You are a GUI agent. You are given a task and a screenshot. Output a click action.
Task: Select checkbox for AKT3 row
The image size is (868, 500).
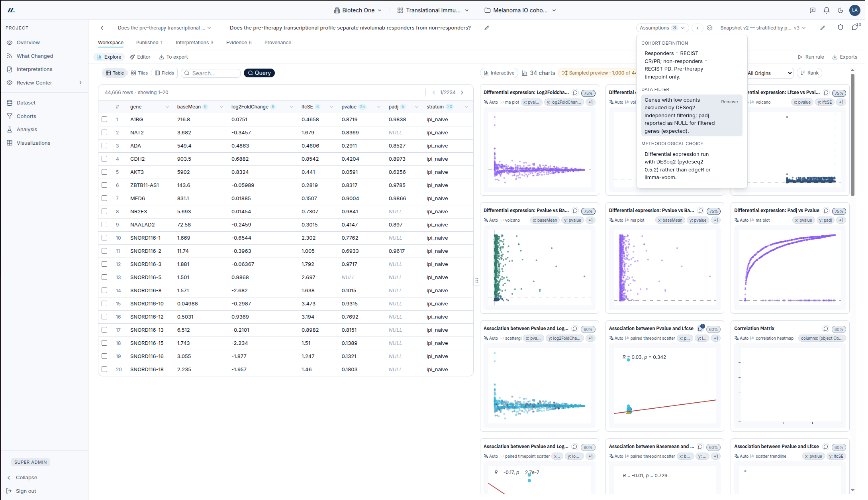[104, 172]
